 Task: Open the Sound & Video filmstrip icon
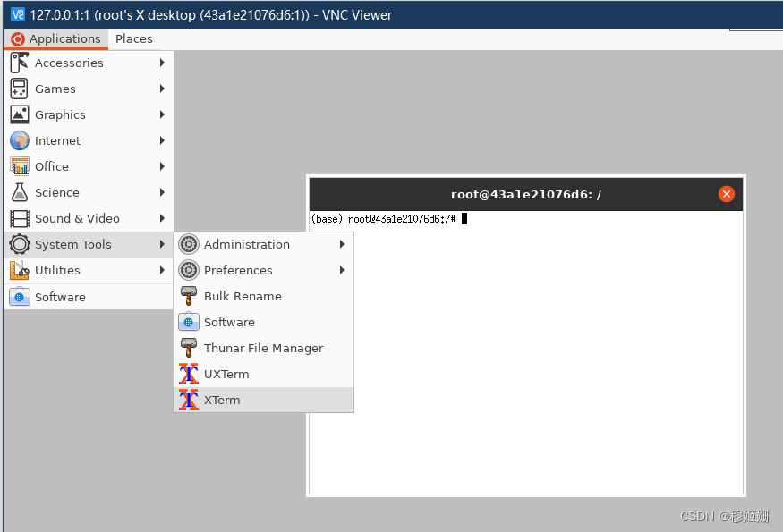click(x=18, y=218)
